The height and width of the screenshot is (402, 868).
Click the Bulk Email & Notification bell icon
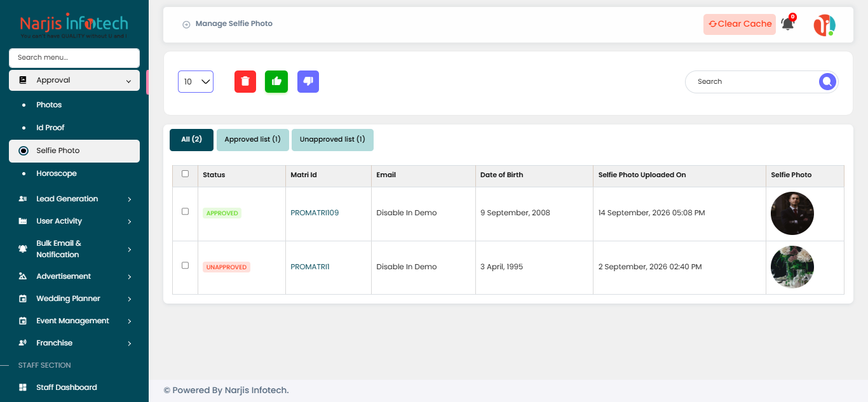(x=23, y=249)
